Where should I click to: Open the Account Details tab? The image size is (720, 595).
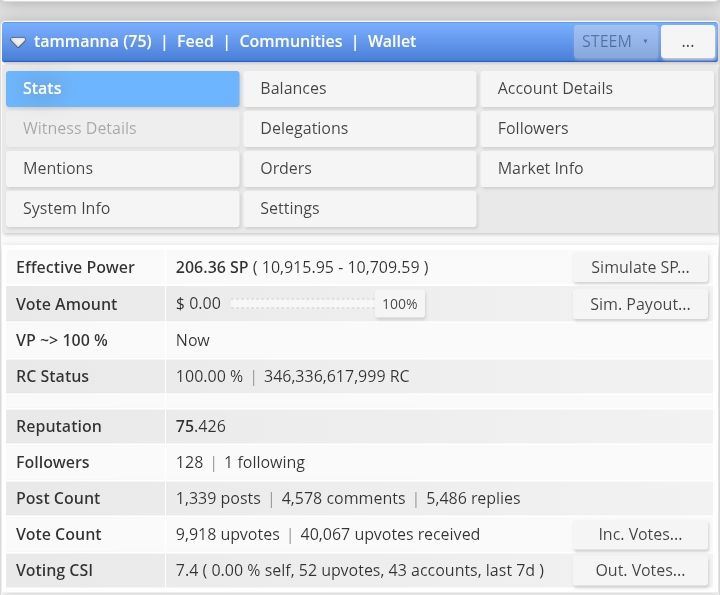(598, 89)
